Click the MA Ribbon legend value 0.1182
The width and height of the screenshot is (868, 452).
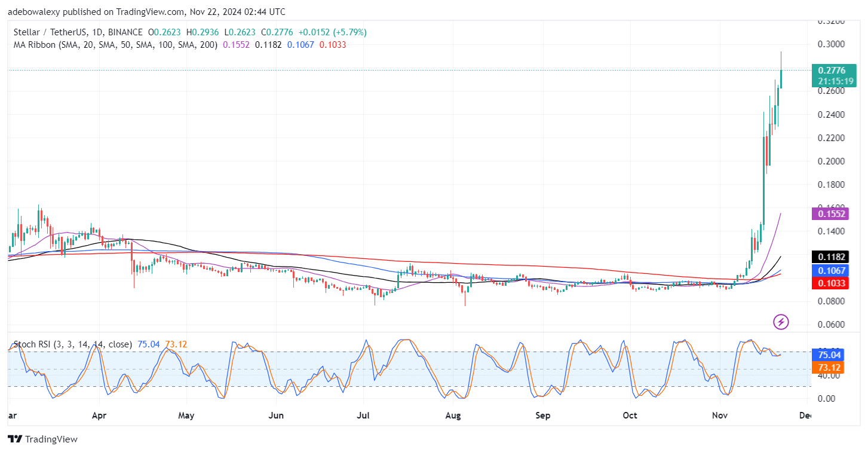point(268,45)
